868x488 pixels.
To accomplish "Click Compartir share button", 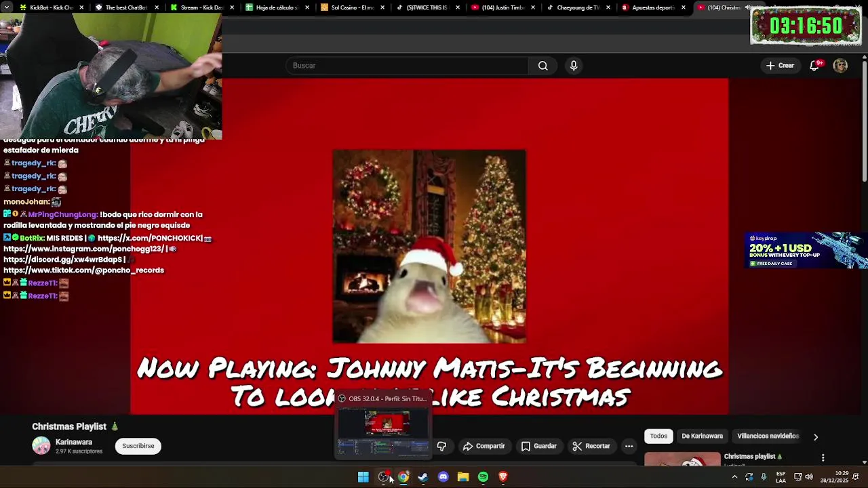I will point(484,446).
